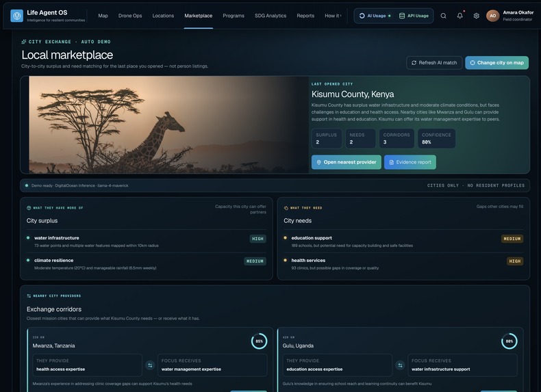Viewport: 541px width, 392px height.
Task: Click Refresh AI match button
Action: click(x=434, y=63)
